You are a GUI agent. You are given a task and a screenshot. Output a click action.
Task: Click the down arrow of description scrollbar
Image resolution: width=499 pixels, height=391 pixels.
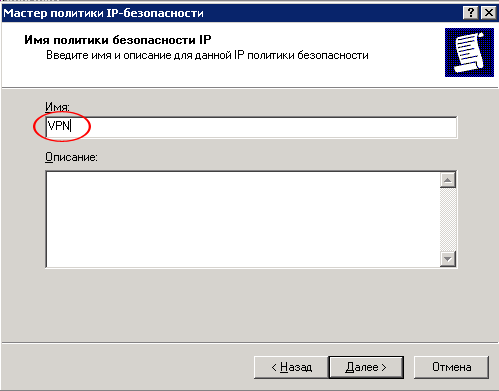click(448, 259)
